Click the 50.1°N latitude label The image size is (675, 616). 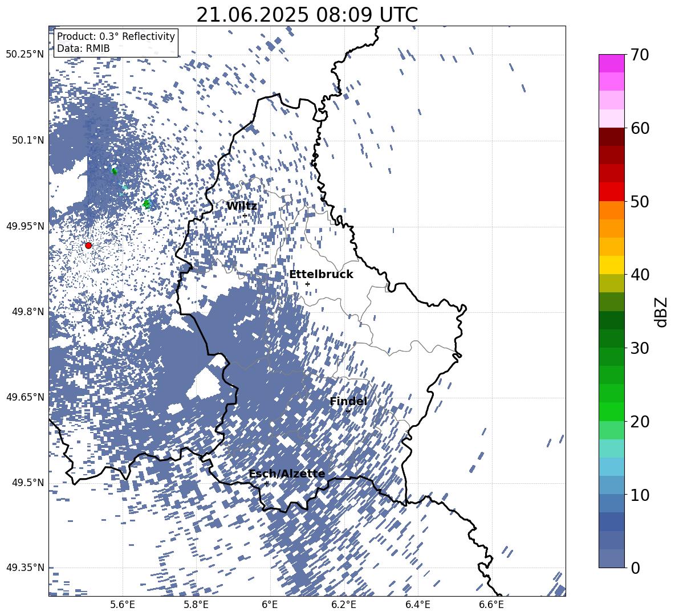click(x=27, y=140)
